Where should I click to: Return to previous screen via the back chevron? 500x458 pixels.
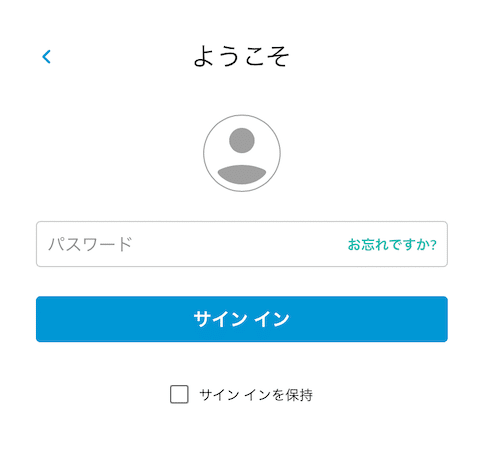pos(46,57)
